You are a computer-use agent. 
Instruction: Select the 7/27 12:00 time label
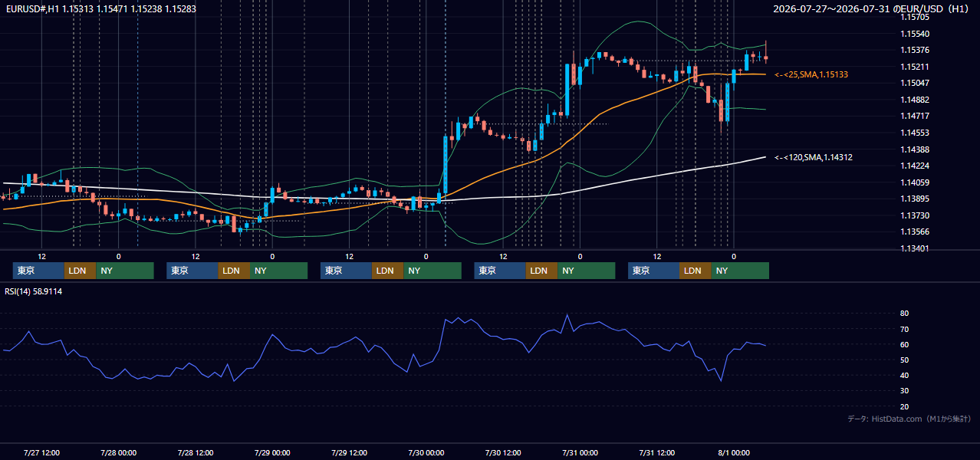point(41,452)
